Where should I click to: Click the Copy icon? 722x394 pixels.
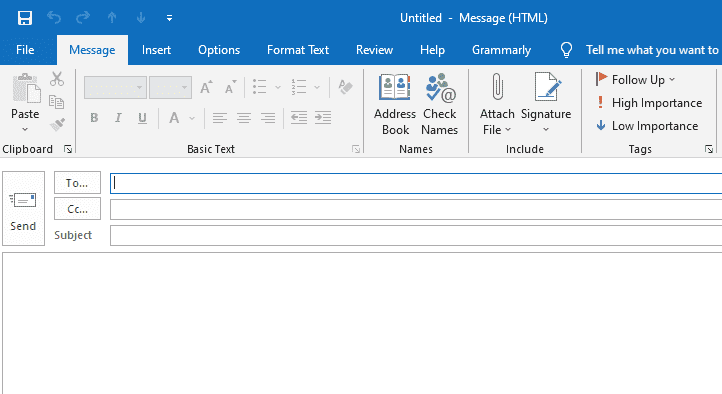click(57, 102)
